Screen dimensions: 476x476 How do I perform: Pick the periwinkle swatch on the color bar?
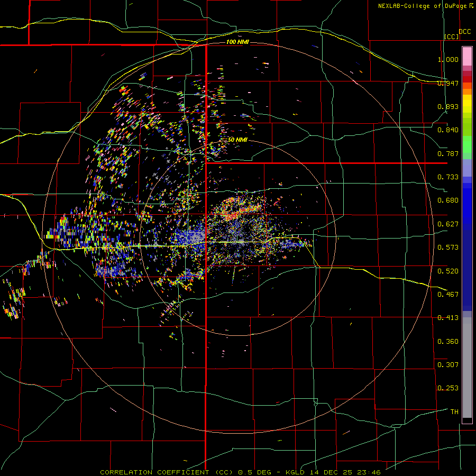(467, 168)
